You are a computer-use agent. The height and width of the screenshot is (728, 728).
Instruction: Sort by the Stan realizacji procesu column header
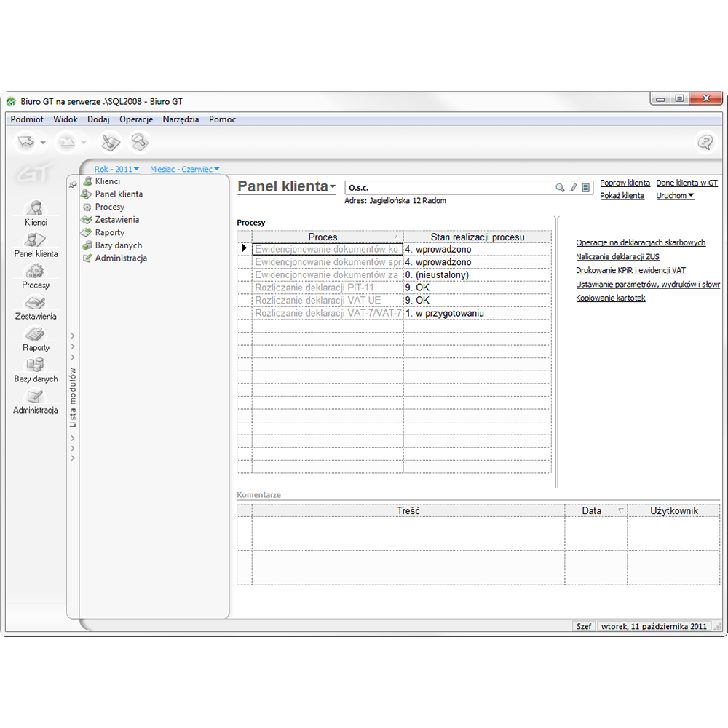coord(477,237)
